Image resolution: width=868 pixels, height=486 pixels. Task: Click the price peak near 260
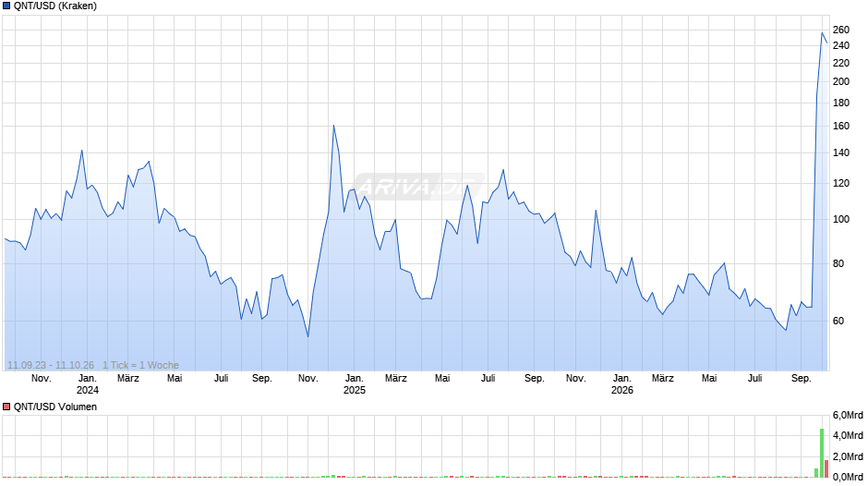[822, 32]
